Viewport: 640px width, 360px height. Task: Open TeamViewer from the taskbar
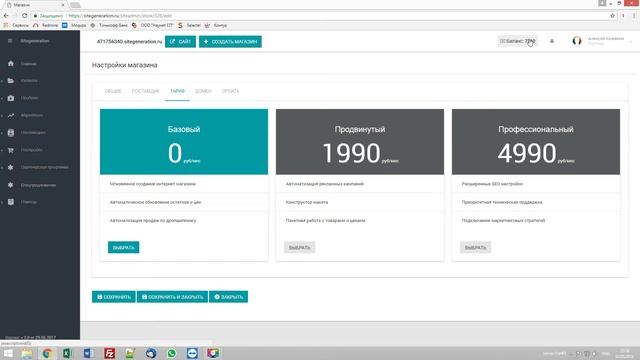point(192,353)
